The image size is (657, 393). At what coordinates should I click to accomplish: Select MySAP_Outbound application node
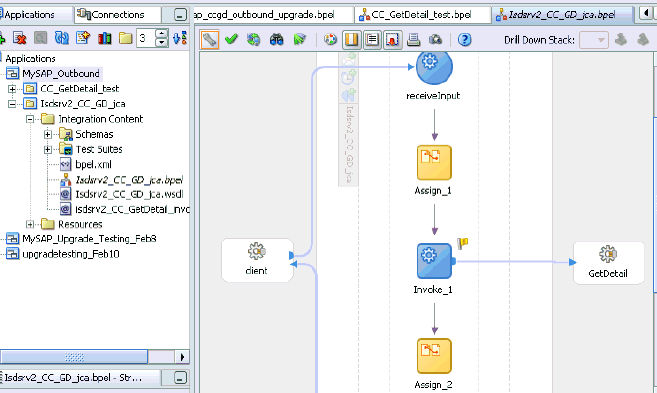click(x=61, y=74)
